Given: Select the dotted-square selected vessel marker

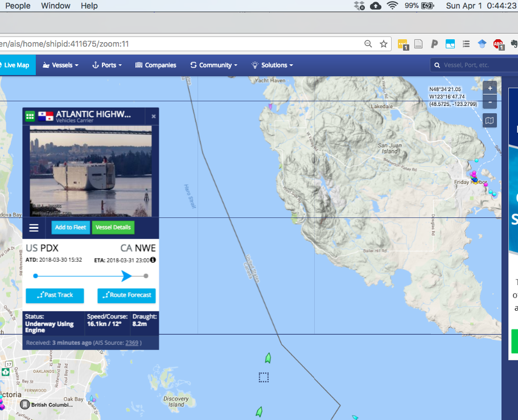Looking at the screenshot, I should [x=264, y=377].
